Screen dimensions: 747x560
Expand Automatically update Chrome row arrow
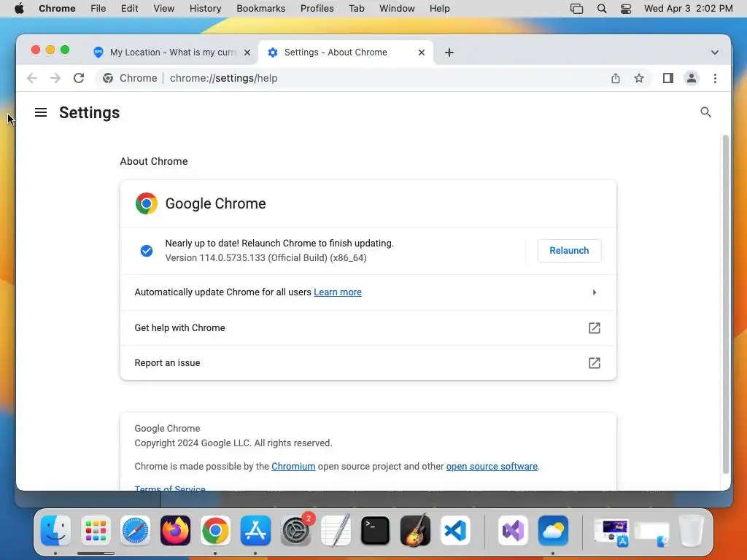tap(594, 292)
